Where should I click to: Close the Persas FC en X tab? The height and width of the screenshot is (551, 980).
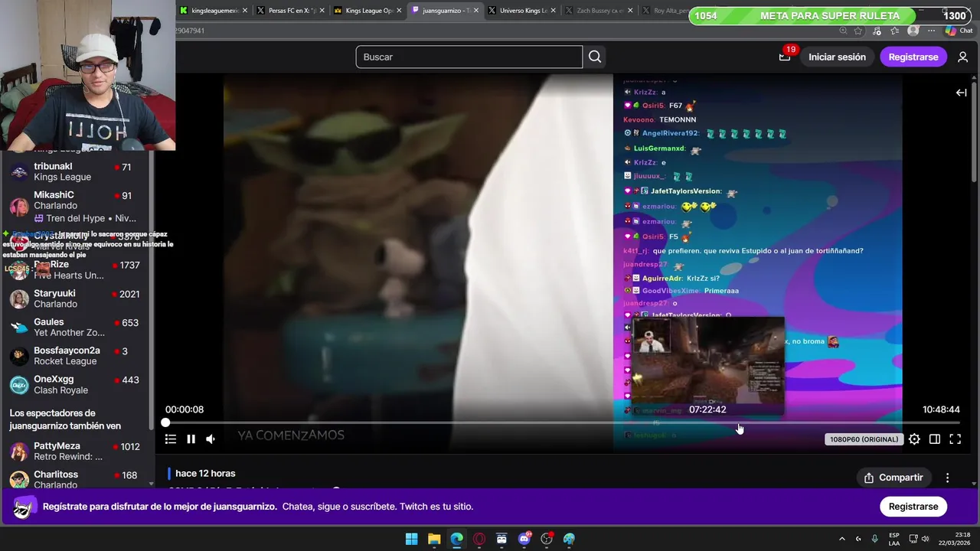[x=322, y=11]
